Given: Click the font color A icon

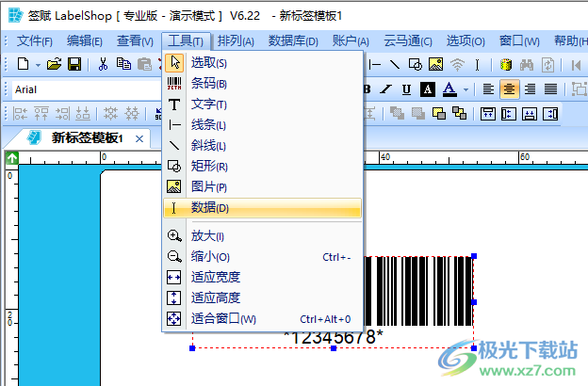Looking at the screenshot, I should click(449, 89).
